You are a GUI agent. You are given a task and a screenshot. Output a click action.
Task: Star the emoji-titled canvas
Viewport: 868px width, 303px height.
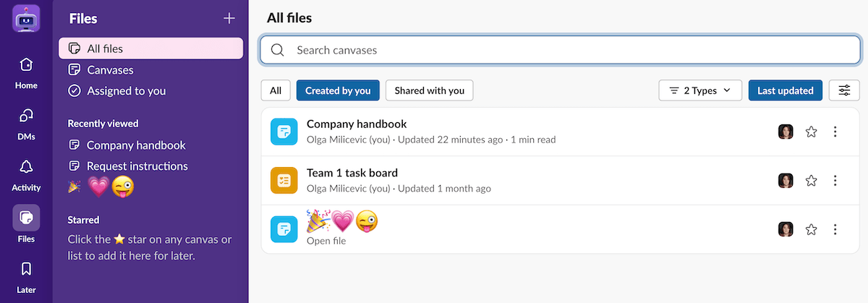tap(812, 229)
